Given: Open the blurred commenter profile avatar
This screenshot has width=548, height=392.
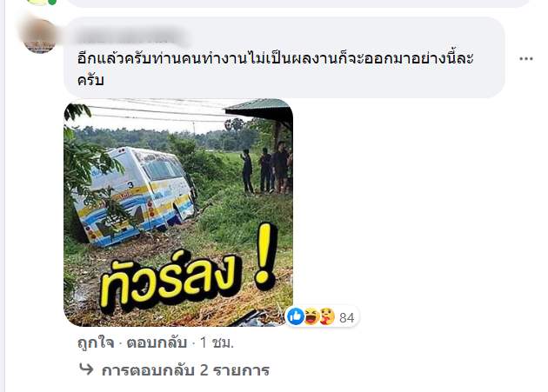Looking at the screenshot, I should pos(39,36).
